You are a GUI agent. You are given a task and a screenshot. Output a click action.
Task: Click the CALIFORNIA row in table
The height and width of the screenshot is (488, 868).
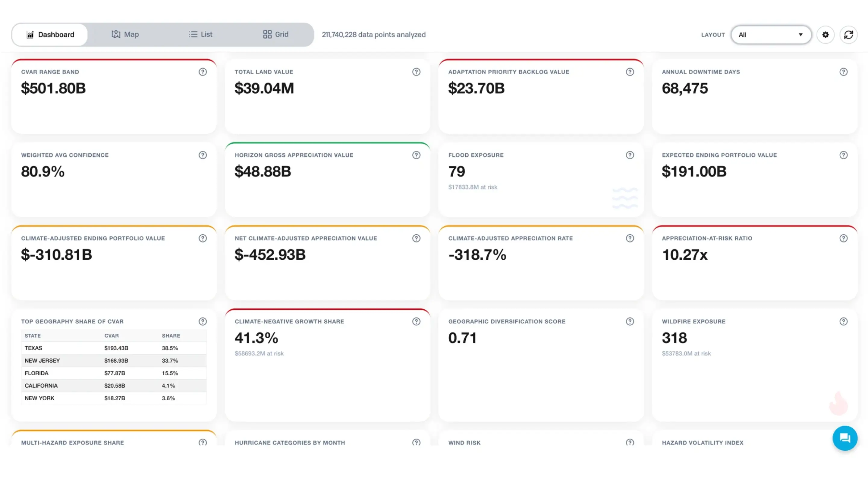(114, 385)
